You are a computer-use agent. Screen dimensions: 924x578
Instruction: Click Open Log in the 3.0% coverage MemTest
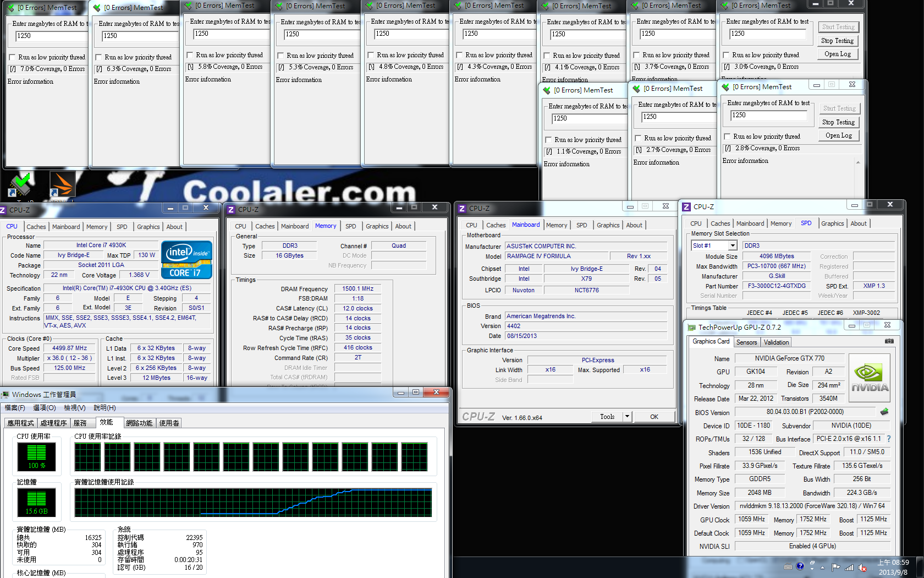click(x=837, y=54)
